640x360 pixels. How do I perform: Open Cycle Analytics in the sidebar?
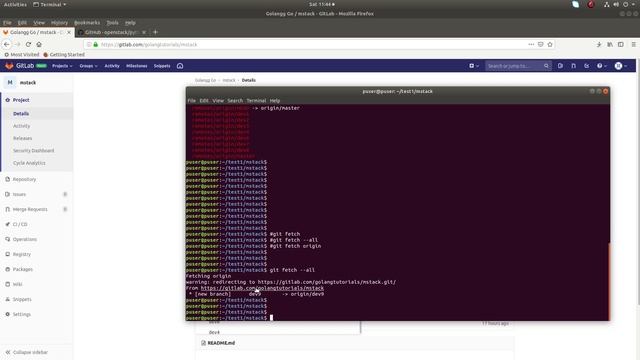click(x=29, y=163)
